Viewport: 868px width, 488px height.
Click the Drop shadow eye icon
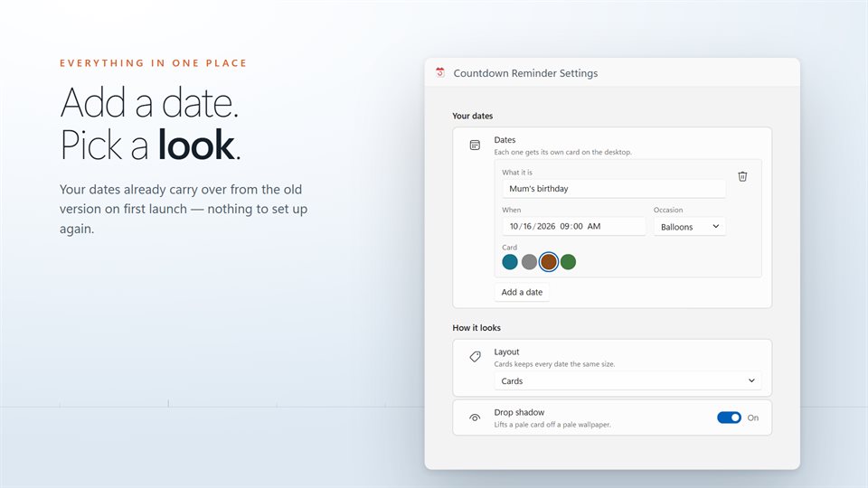click(x=475, y=418)
